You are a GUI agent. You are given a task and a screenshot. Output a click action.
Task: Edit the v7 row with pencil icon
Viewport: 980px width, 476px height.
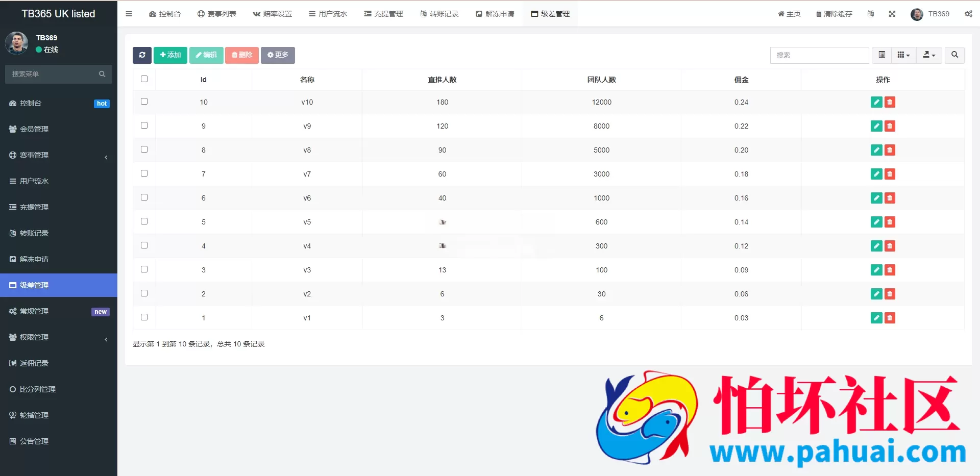coord(876,174)
